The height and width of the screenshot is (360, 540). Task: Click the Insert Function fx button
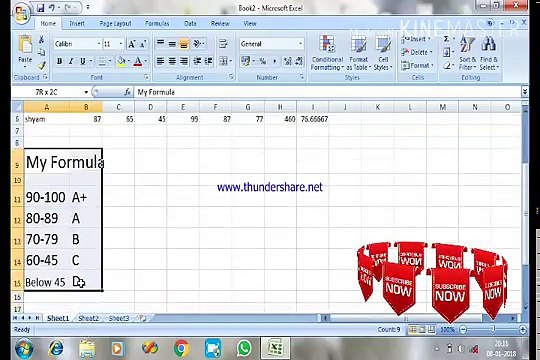click(127, 92)
